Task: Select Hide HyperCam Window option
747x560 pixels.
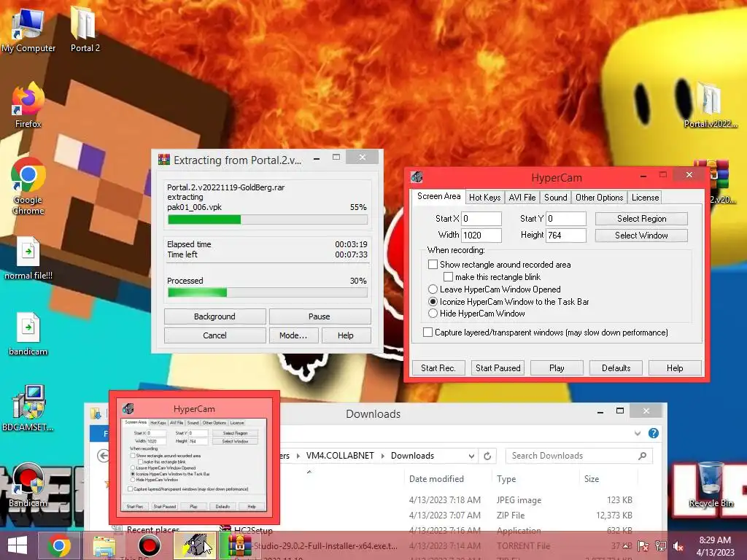Action: 433,314
